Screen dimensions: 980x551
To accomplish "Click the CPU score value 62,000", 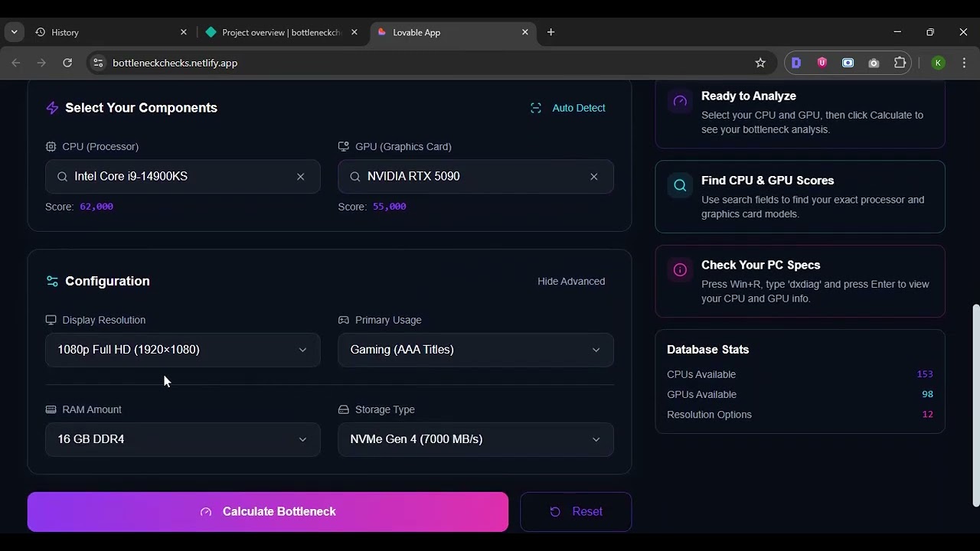I will 96,207.
